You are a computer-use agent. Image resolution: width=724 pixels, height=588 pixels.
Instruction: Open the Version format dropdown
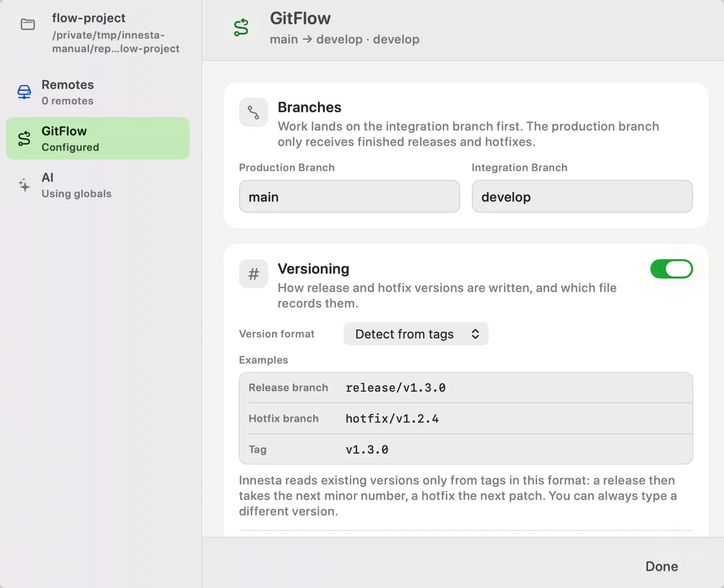(416, 334)
